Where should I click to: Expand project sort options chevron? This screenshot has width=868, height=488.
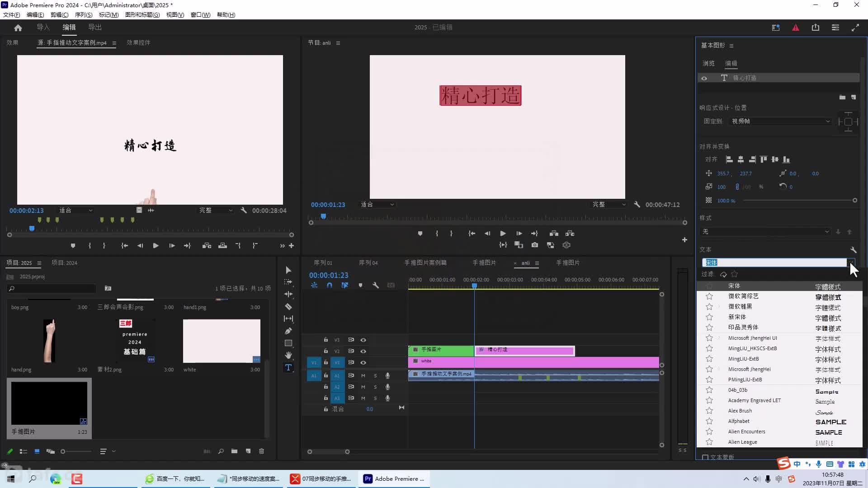point(114,451)
